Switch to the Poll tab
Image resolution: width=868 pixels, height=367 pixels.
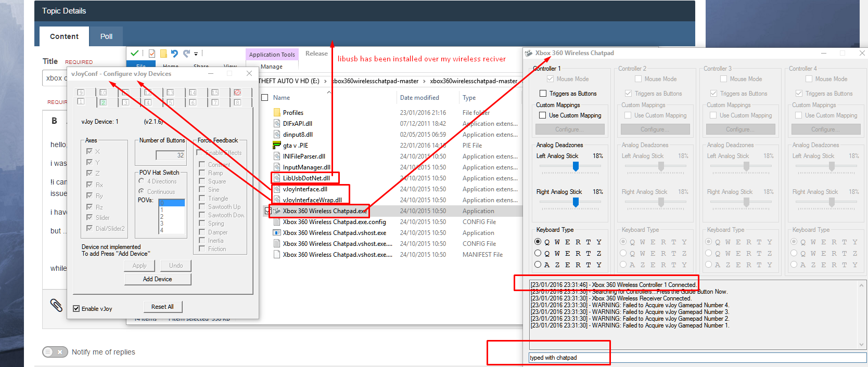[x=106, y=36]
